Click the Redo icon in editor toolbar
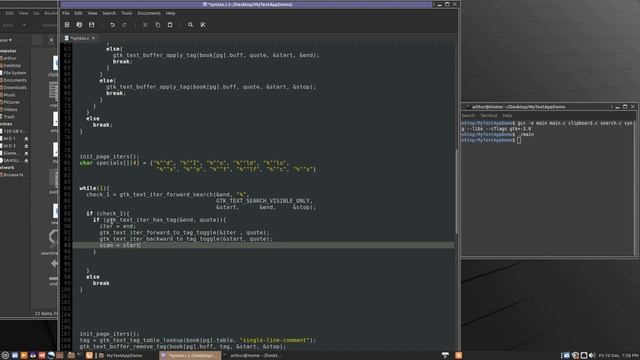This screenshot has width=640, height=360. [x=124, y=25]
